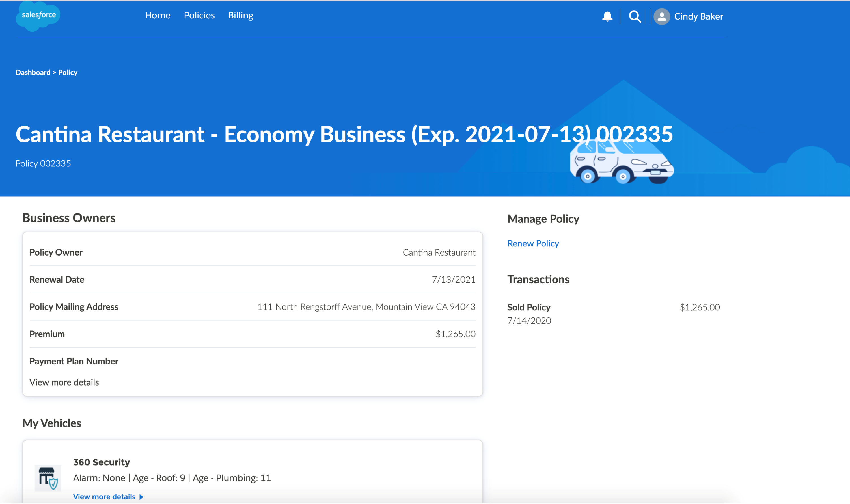This screenshot has width=850, height=504.
Task: Click the Manage Policy heading
Action: pos(543,219)
